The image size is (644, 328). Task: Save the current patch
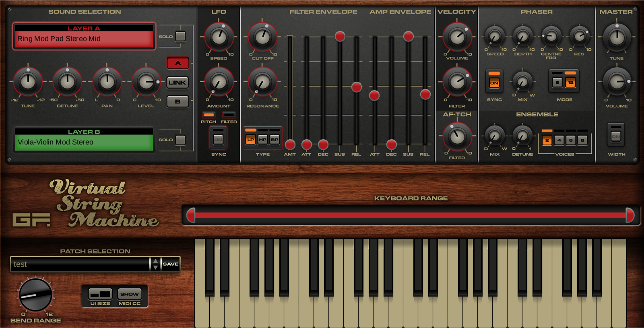pos(171,264)
